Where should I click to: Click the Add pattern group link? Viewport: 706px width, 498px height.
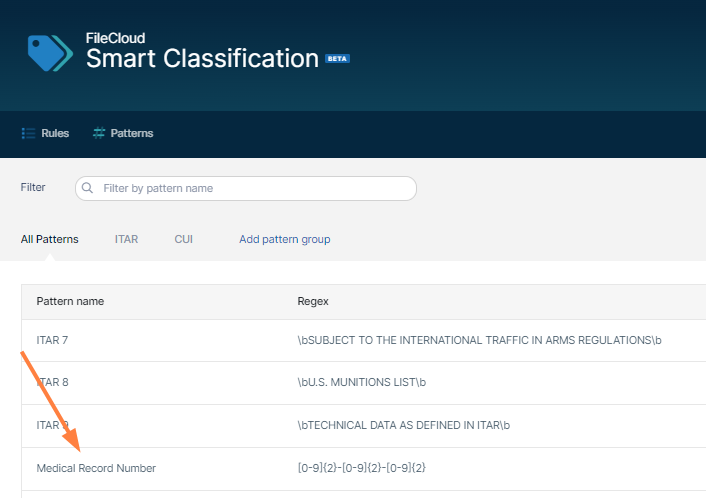(284, 239)
